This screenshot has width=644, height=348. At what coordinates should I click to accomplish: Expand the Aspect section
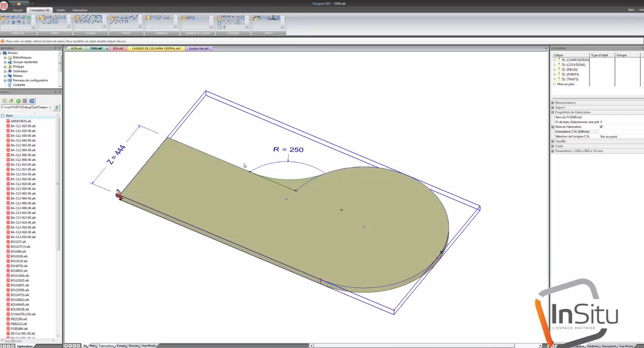point(553,108)
